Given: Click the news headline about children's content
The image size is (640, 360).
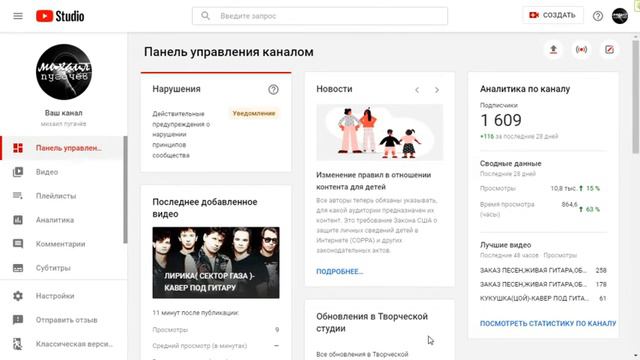Looking at the screenshot, I should [x=373, y=181].
